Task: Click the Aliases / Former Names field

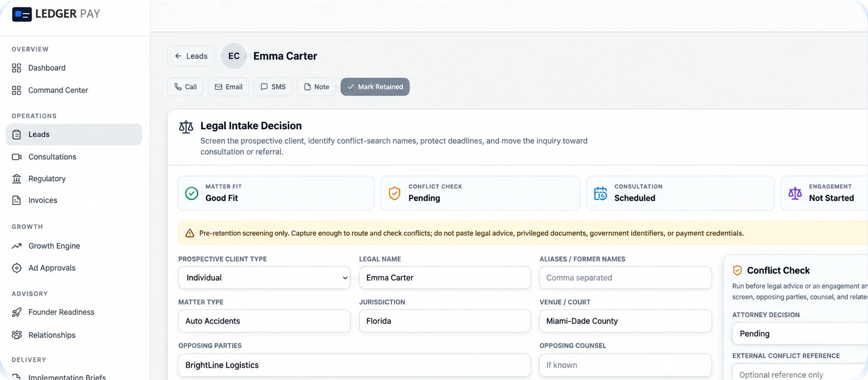Action: [625, 278]
